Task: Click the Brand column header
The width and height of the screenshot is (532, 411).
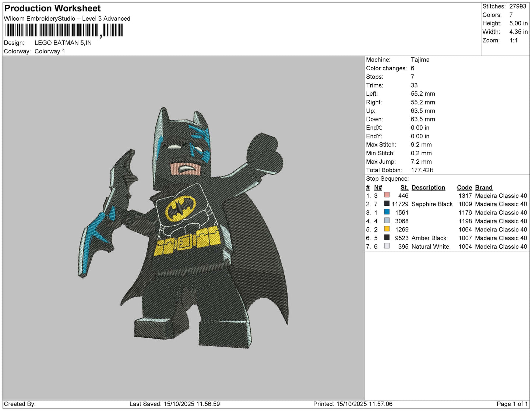Action: pos(484,187)
